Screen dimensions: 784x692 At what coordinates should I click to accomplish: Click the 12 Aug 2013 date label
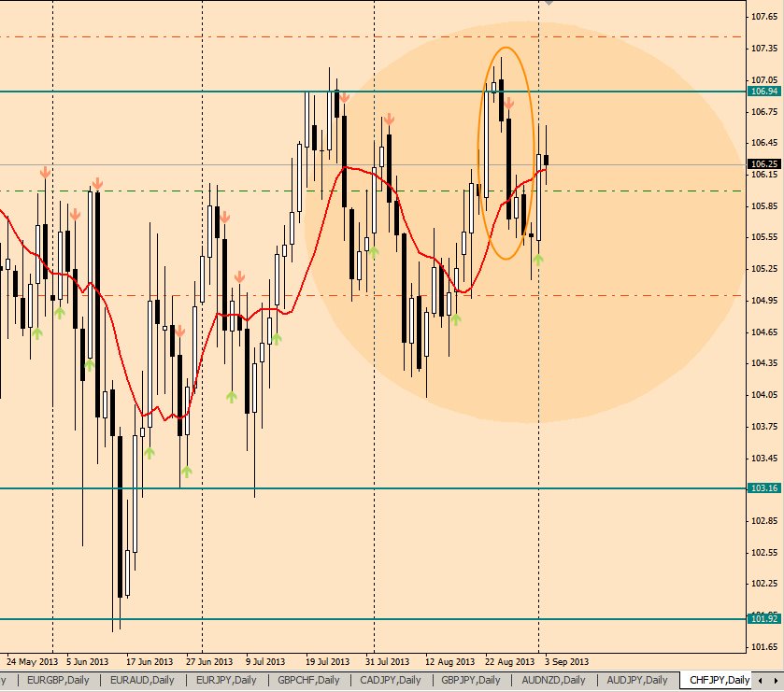(449, 661)
